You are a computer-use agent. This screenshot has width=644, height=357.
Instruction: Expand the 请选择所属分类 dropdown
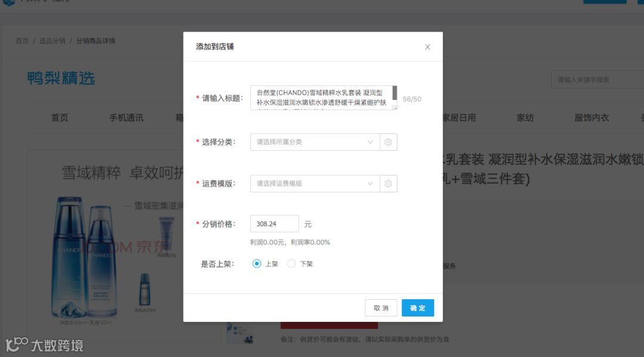[315, 142]
